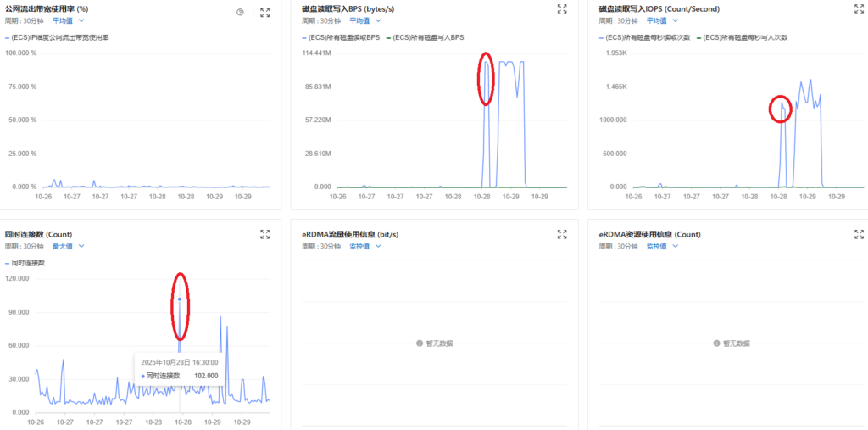Click the 28.610M axis label
The image size is (868, 430).
point(318,153)
